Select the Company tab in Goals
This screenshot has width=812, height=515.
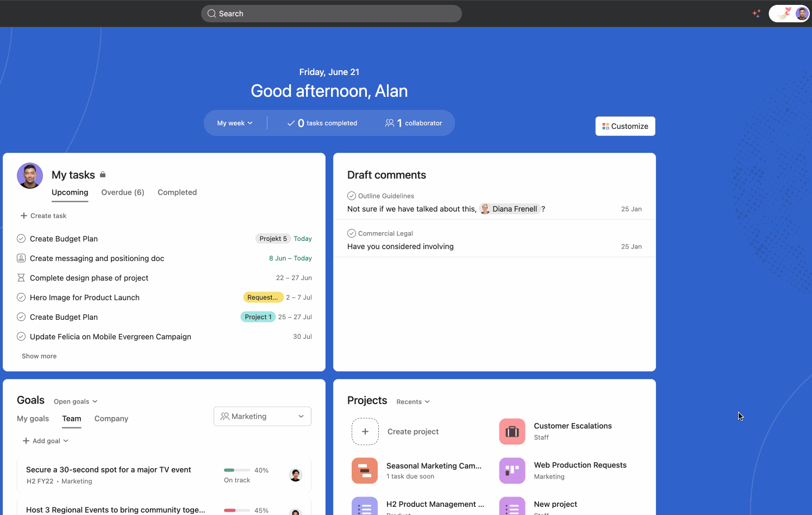[x=111, y=419]
